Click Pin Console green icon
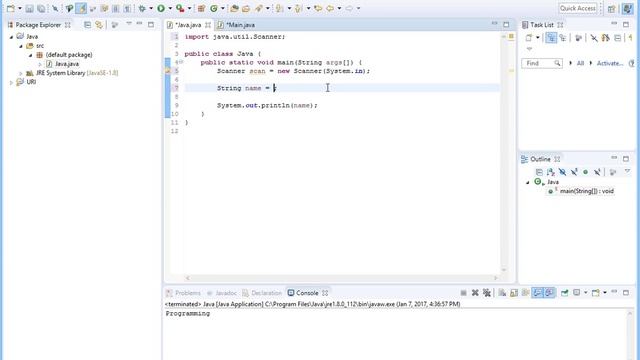Image resolution: width=640 pixels, height=360 pixels. tap(564, 293)
